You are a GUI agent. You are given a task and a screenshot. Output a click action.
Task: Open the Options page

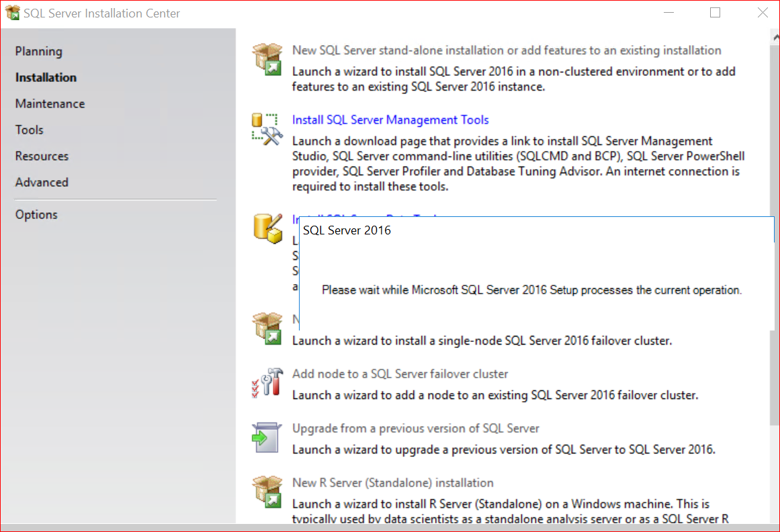(x=36, y=214)
